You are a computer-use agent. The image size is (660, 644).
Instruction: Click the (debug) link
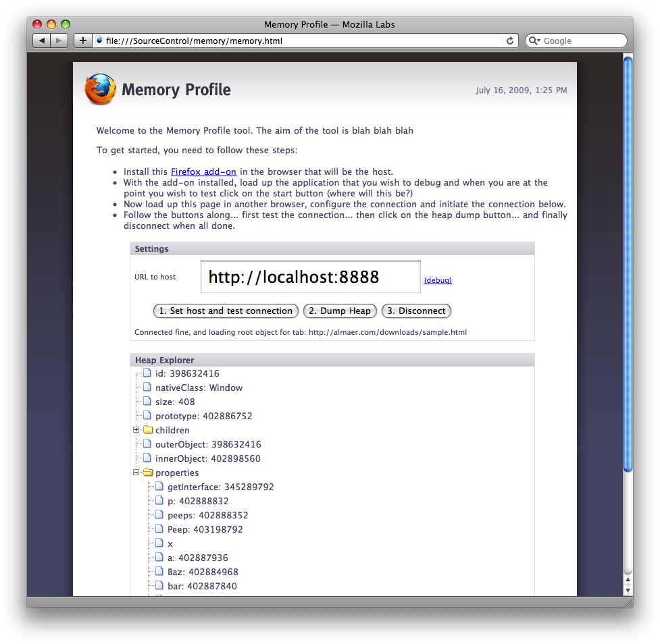point(438,280)
